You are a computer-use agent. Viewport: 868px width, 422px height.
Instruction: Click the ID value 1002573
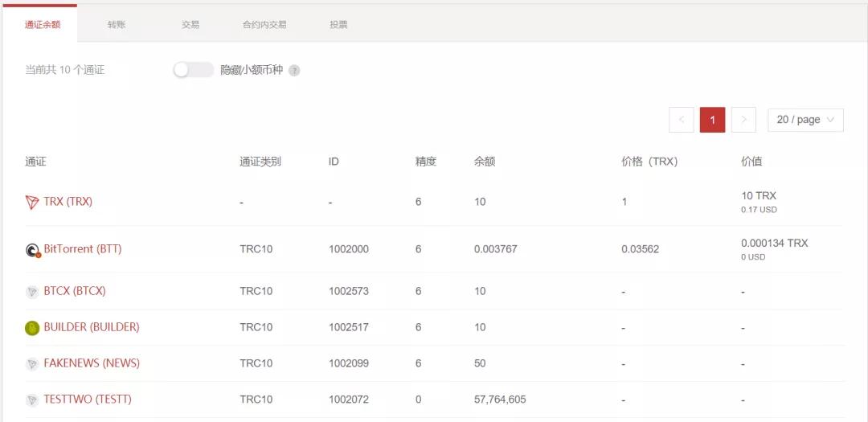coord(349,291)
